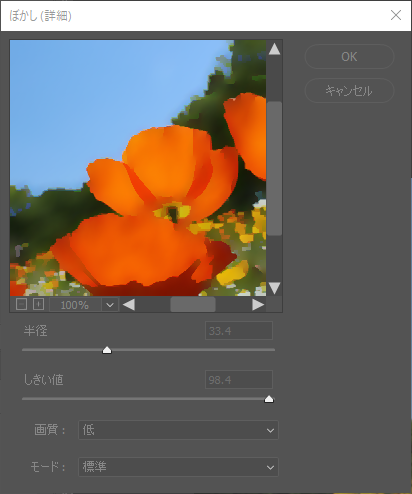The image size is (412, 494).
Task: Expand the 画質 quality dropdown
Action: (x=178, y=430)
